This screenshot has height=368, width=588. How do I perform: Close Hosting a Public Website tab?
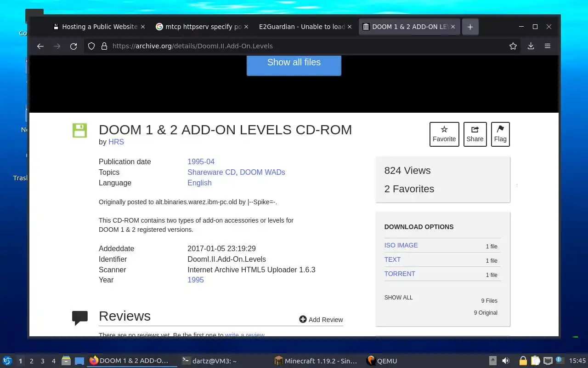[x=143, y=27]
